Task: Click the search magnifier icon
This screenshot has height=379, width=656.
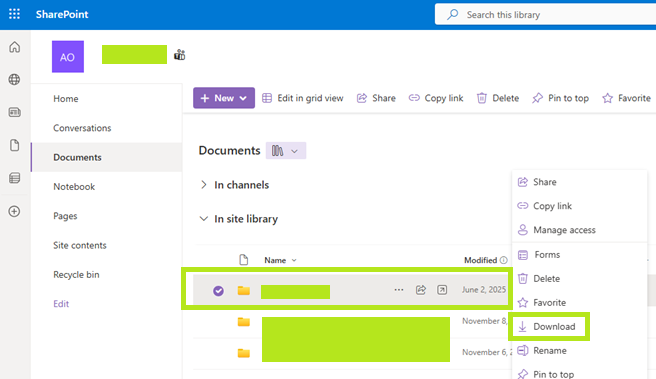Action: click(452, 15)
